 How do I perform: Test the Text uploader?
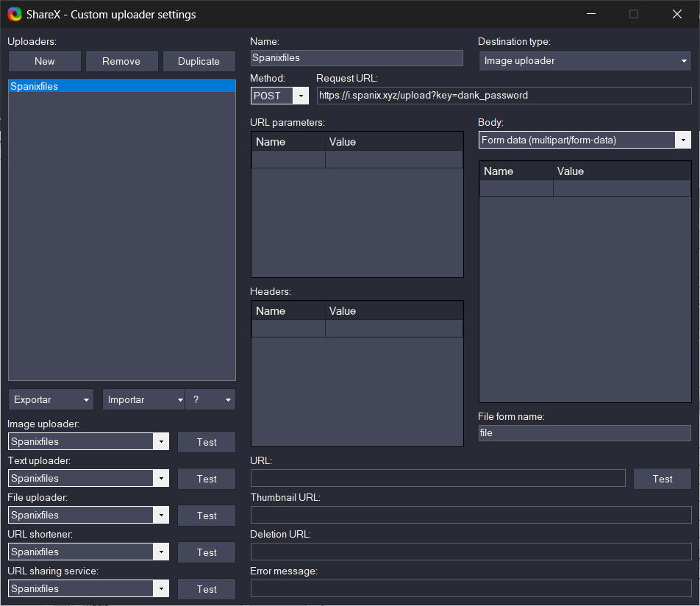click(207, 479)
